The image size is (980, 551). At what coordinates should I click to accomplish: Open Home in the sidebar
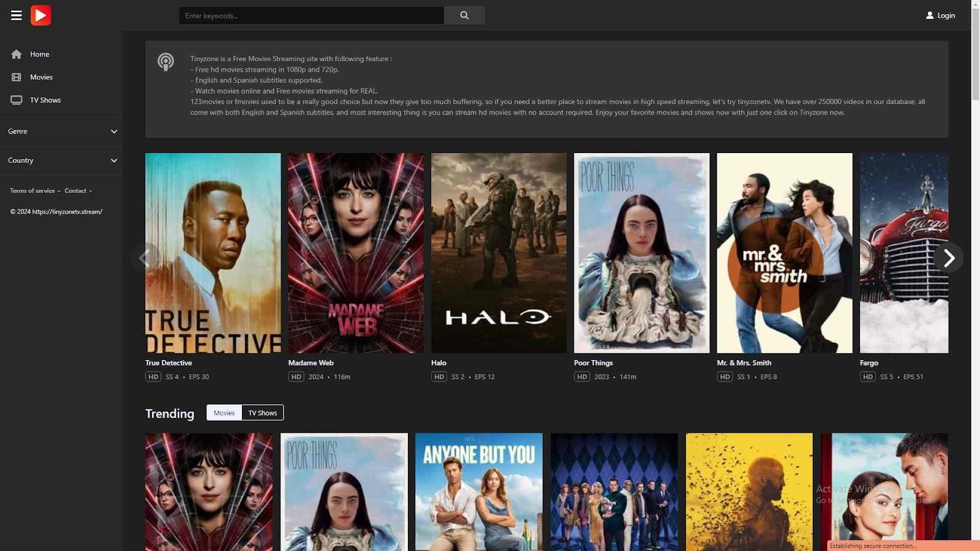[40, 54]
